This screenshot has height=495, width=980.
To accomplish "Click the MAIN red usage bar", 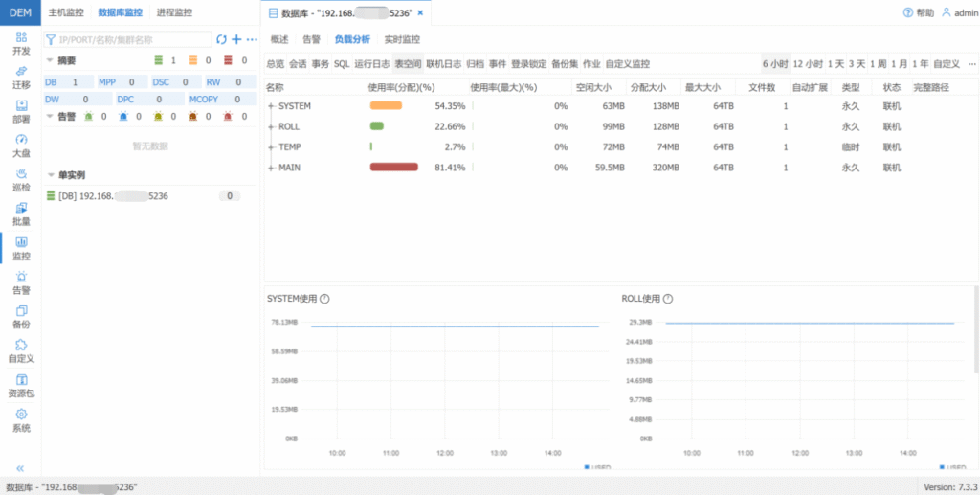I will point(393,168).
